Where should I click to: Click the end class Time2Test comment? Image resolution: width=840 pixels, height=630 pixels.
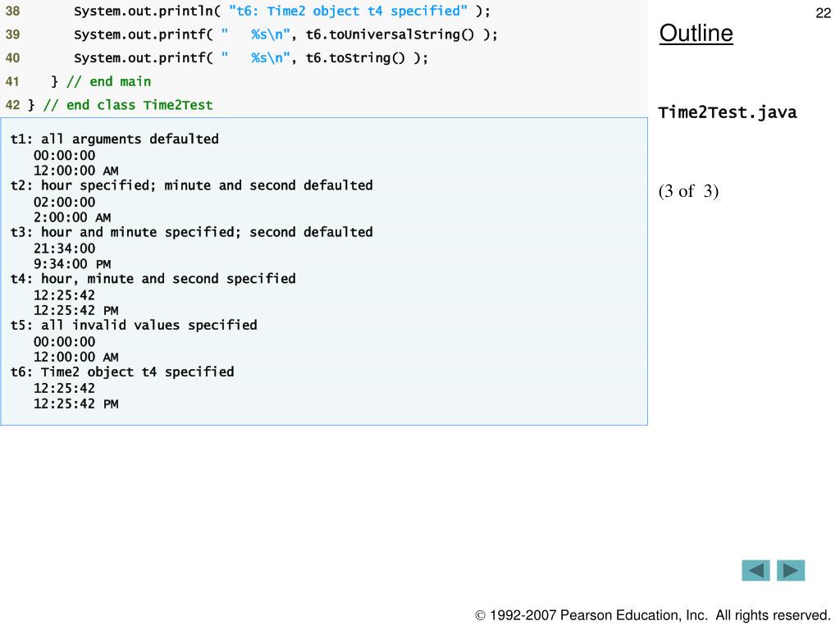click(x=128, y=105)
